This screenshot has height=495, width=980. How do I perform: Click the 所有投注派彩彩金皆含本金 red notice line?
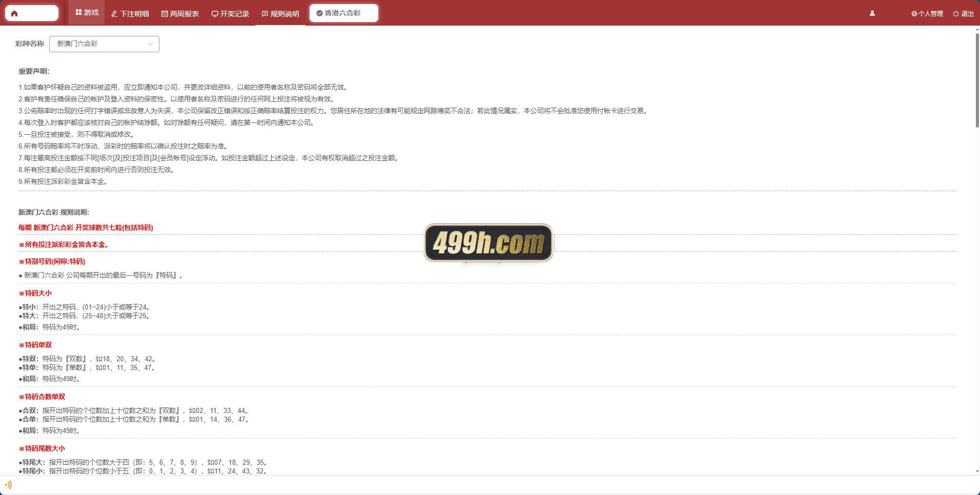pyautogui.click(x=64, y=244)
